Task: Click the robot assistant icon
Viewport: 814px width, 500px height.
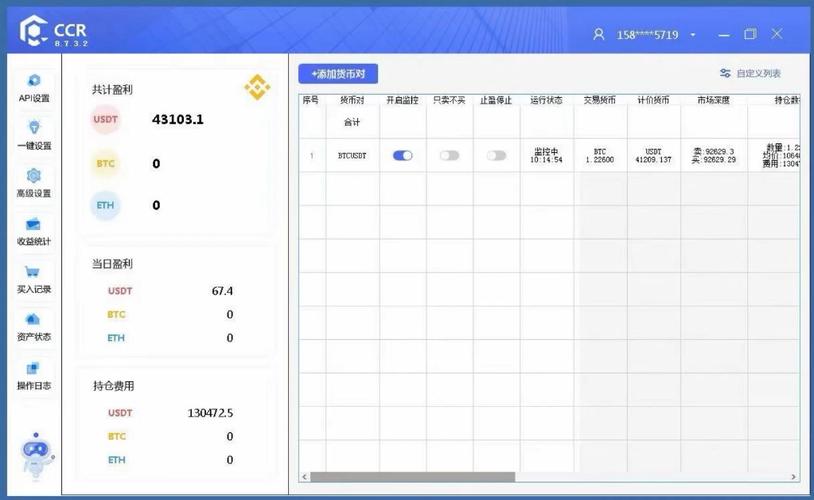Action: tap(35, 459)
